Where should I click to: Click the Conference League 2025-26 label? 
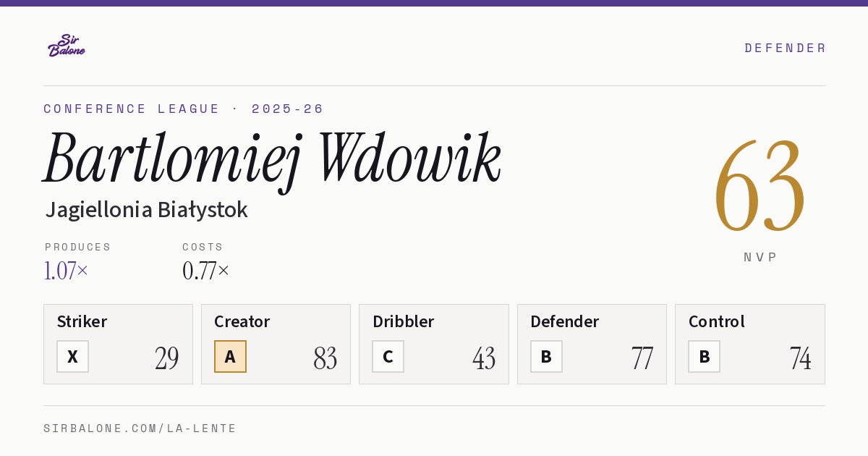[184, 109]
